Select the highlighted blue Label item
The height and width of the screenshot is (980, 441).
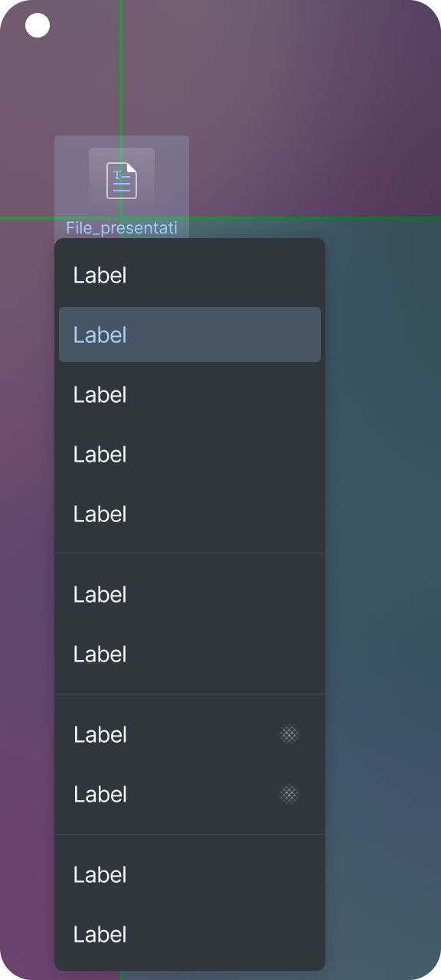tap(190, 335)
